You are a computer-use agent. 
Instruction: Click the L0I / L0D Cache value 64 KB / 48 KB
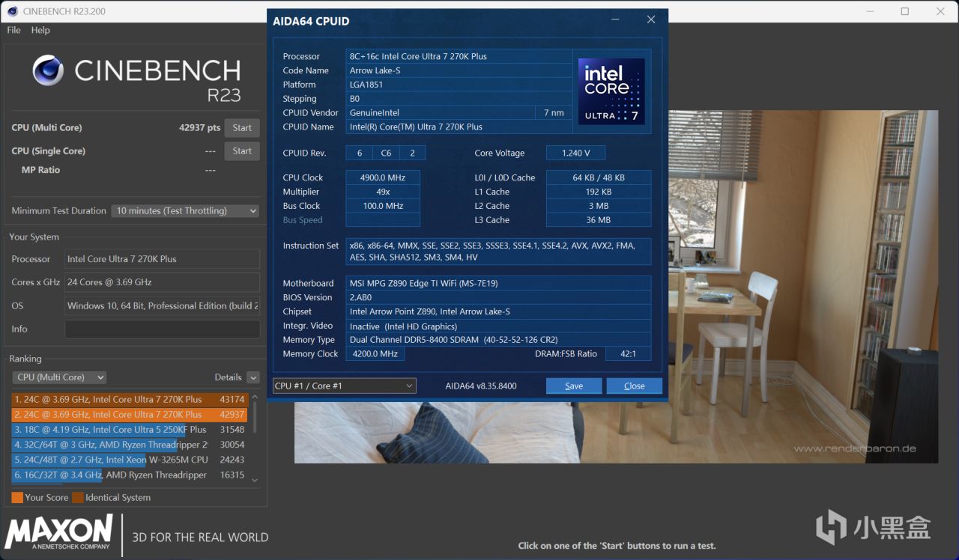pos(599,177)
